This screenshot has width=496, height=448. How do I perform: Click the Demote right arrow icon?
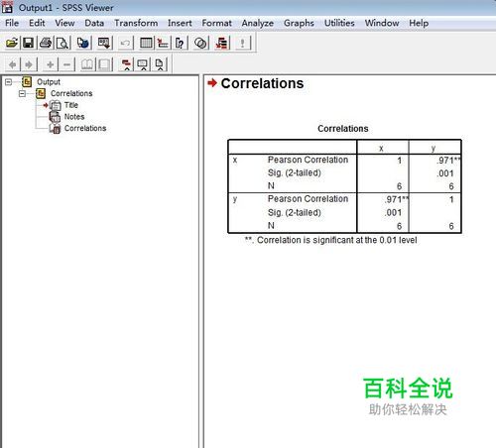click(29, 64)
